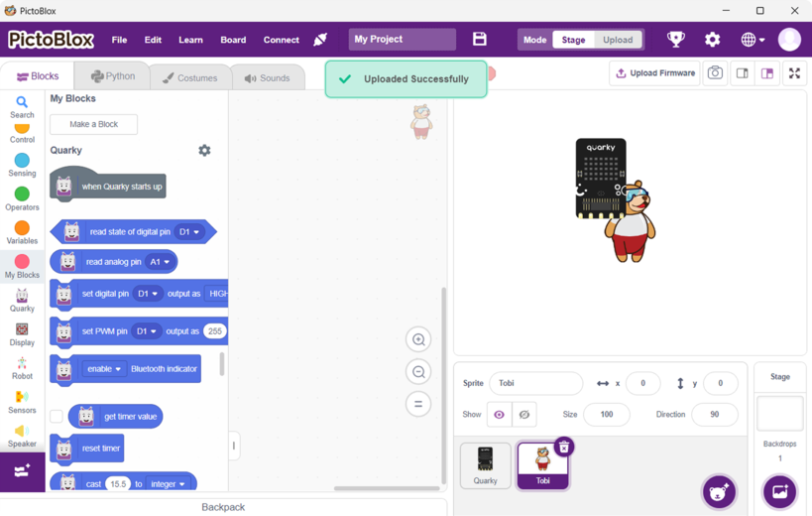Screen dimensions: 812x516
Task: Click the Upload Firmware button
Action: (655, 73)
